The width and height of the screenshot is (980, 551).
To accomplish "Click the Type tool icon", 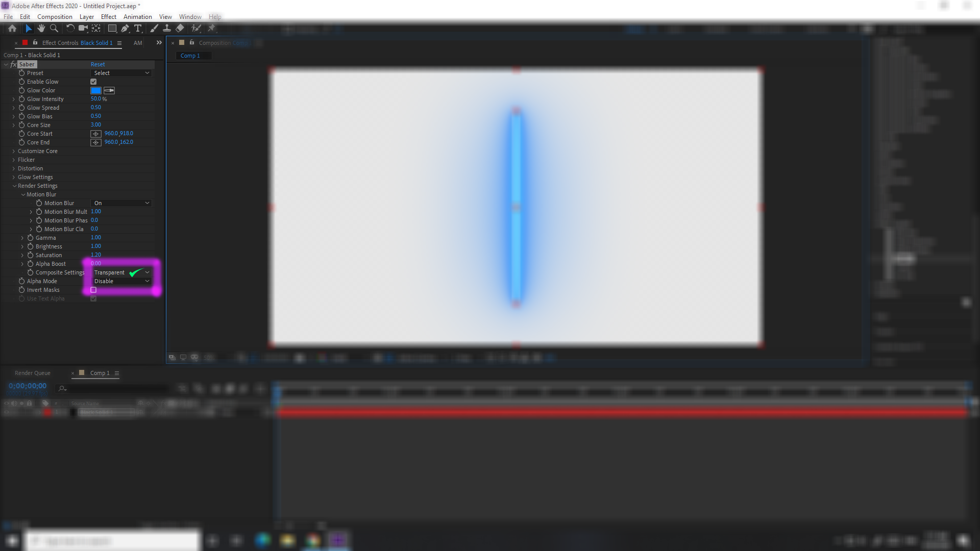I will [139, 28].
